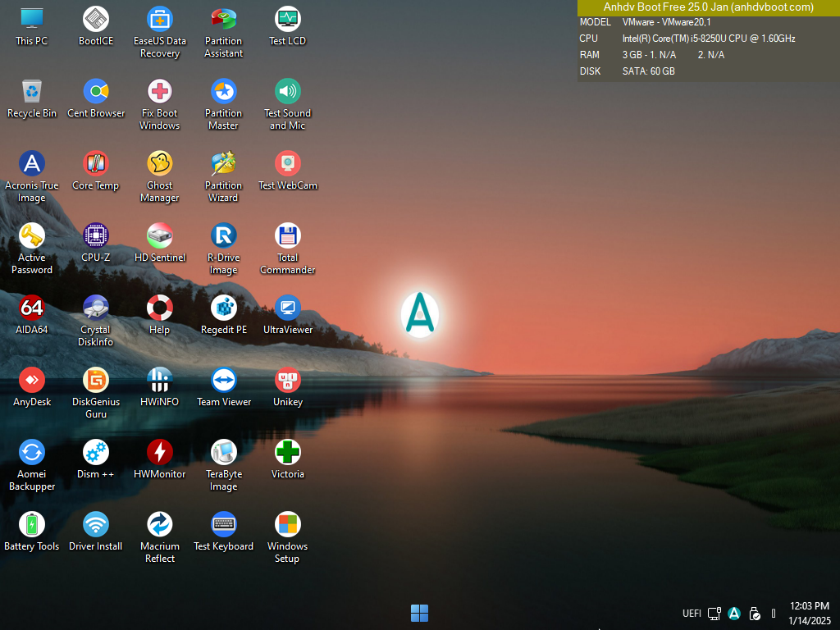Open the clock showing 12:03 PM
The width and height of the screenshot is (840, 630).
click(809, 613)
